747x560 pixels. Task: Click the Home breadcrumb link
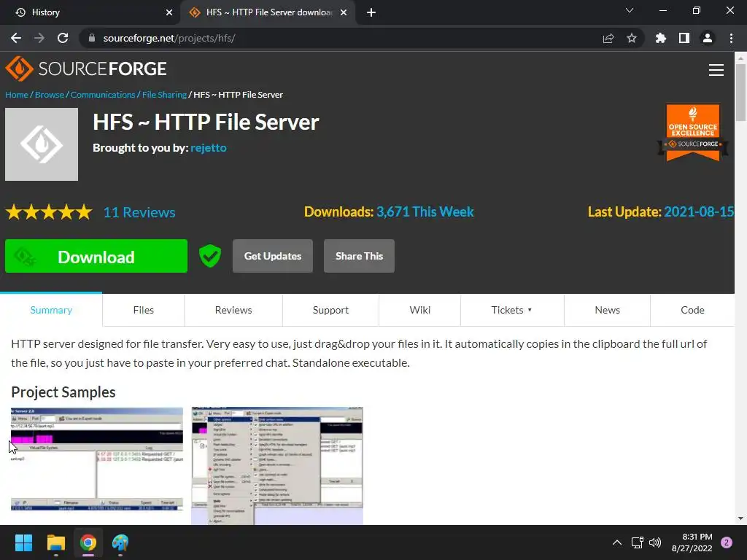tap(17, 95)
